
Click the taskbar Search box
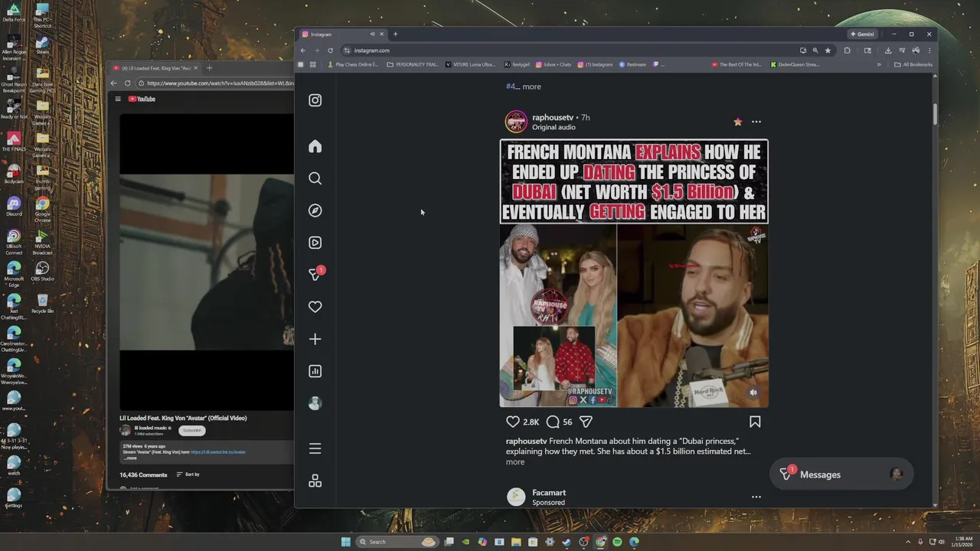point(397,542)
